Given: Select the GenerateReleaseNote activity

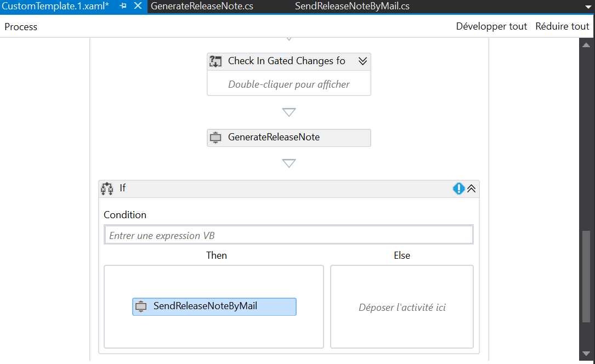Looking at the screenshot, I should click(289, 138).
